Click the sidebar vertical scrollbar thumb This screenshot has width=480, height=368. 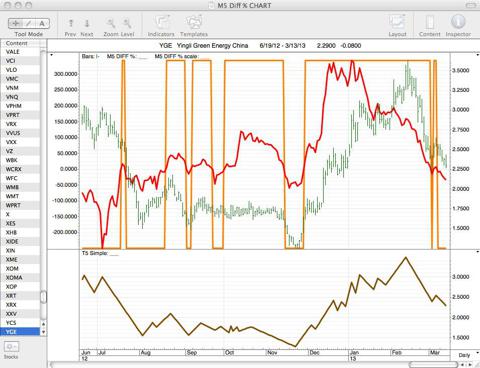pos(43,297)
